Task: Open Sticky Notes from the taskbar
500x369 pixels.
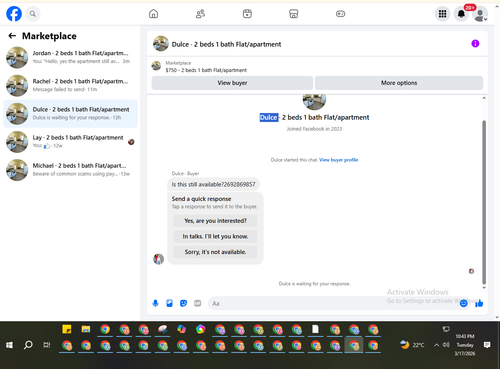Action: click(67, 329)
